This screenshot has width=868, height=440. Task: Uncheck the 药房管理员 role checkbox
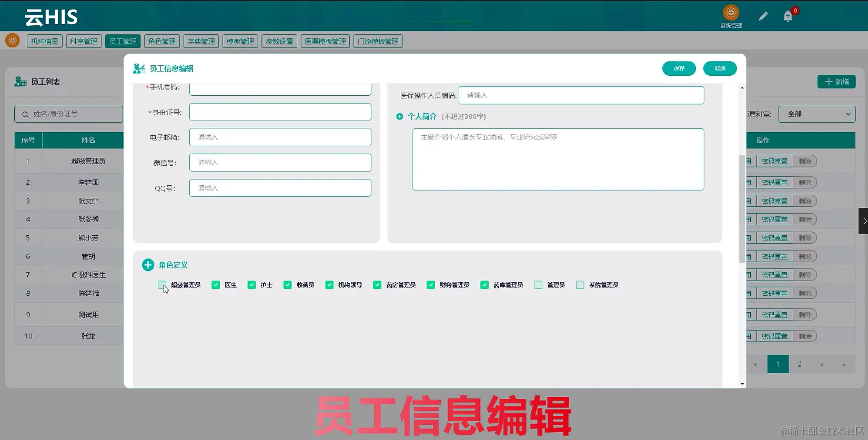pos(377,285)
